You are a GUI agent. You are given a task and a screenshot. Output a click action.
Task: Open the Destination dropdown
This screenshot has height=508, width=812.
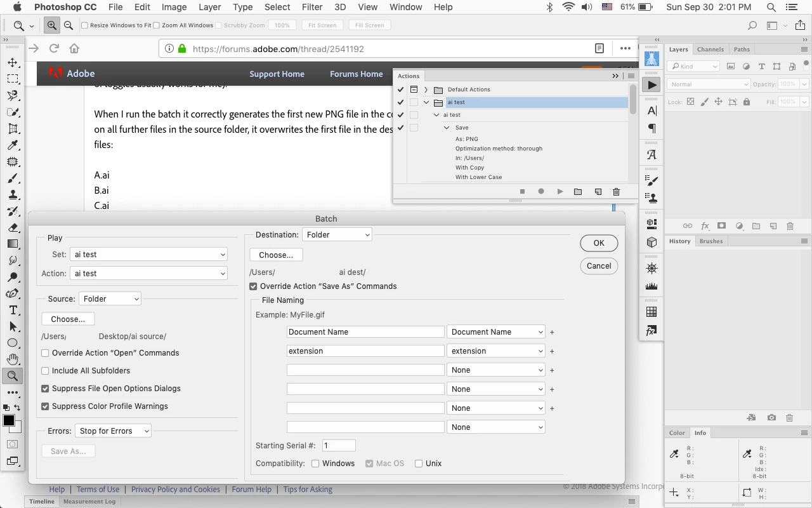click(337, 235)
